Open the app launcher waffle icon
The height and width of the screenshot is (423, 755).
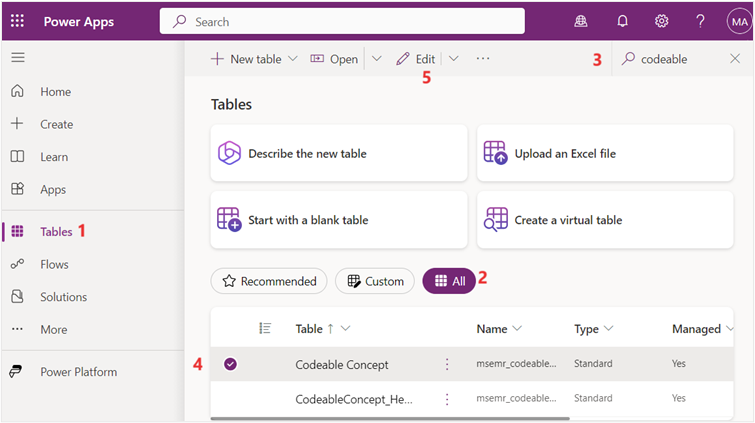click(17, 21)
